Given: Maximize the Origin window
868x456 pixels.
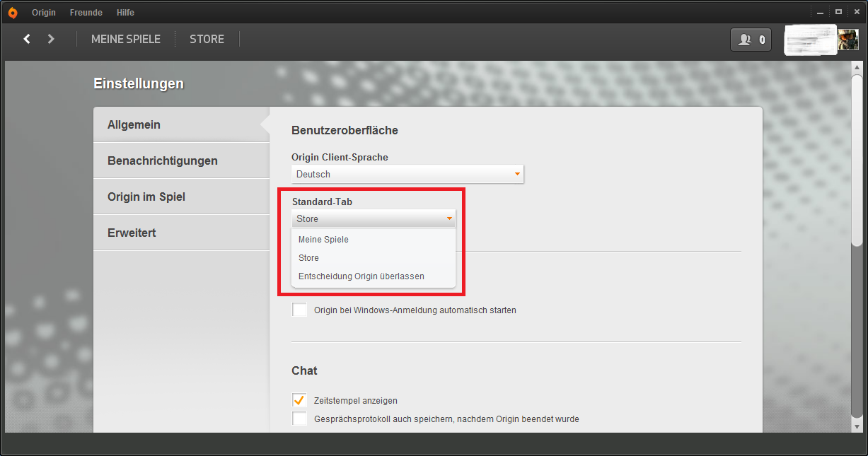Looking at the screenshot, I should pos(838,11).
